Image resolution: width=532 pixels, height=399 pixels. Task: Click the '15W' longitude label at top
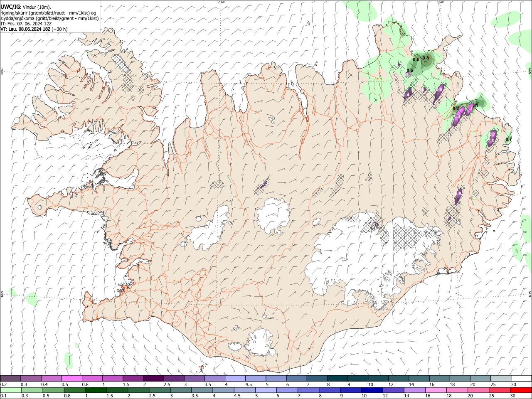440,2
